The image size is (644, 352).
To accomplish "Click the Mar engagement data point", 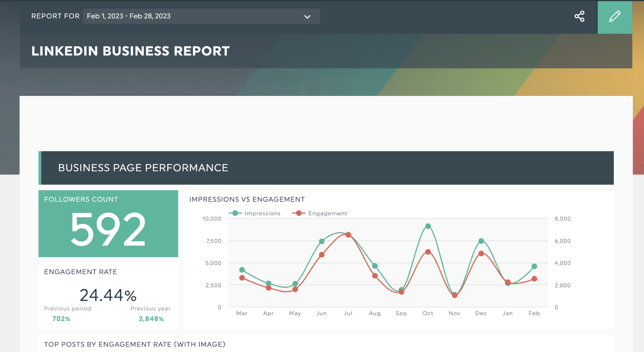I will click(x=242, y=278).
